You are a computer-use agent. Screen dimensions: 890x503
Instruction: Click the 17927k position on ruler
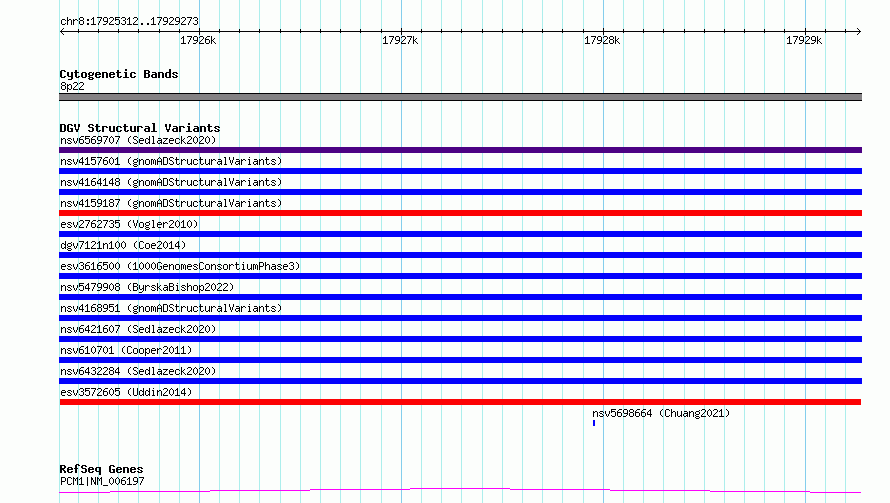(400, 40)
